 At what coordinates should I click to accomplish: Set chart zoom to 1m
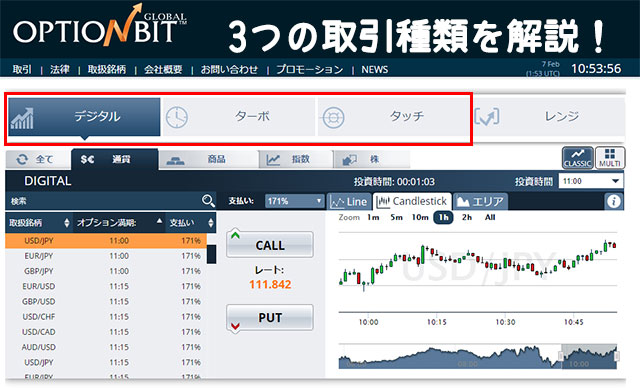click(x=373, y=217)
